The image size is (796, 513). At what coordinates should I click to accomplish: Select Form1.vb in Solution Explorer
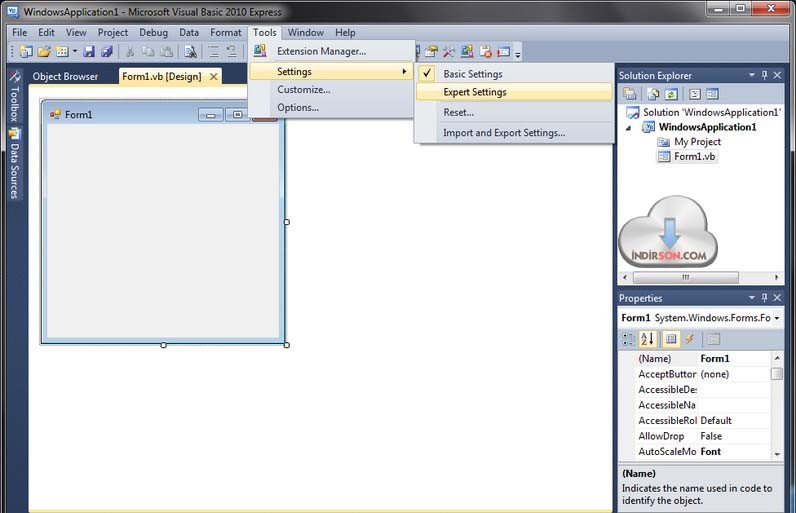(687, 156)
